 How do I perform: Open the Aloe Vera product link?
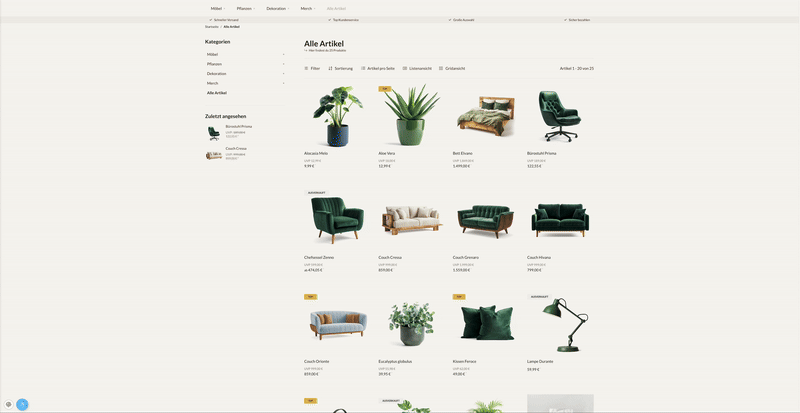[x=387, y=153]
